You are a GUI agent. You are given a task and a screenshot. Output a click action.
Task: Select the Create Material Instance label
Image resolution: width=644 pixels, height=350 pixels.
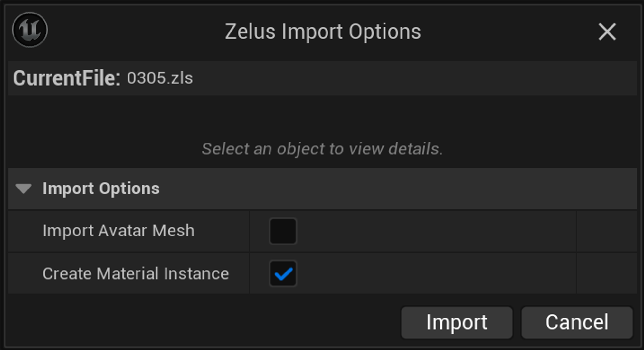pyautogui.click(x=136, y=273)
